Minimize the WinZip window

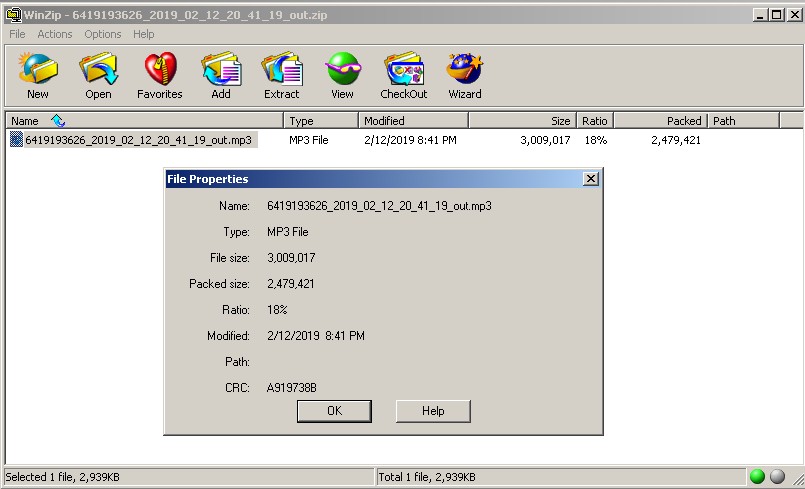coord(761,14)
